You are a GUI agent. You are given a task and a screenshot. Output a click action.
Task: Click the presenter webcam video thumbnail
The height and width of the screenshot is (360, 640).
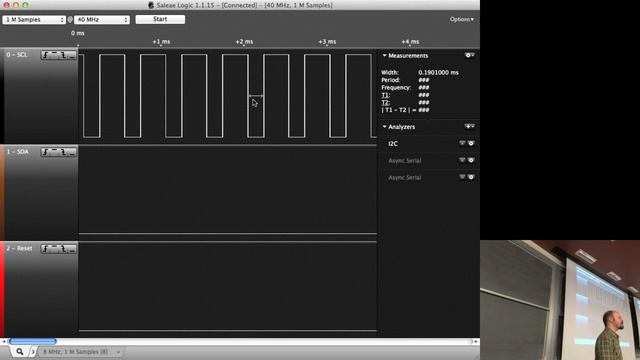pyautogui.click(x=560, y=300)
